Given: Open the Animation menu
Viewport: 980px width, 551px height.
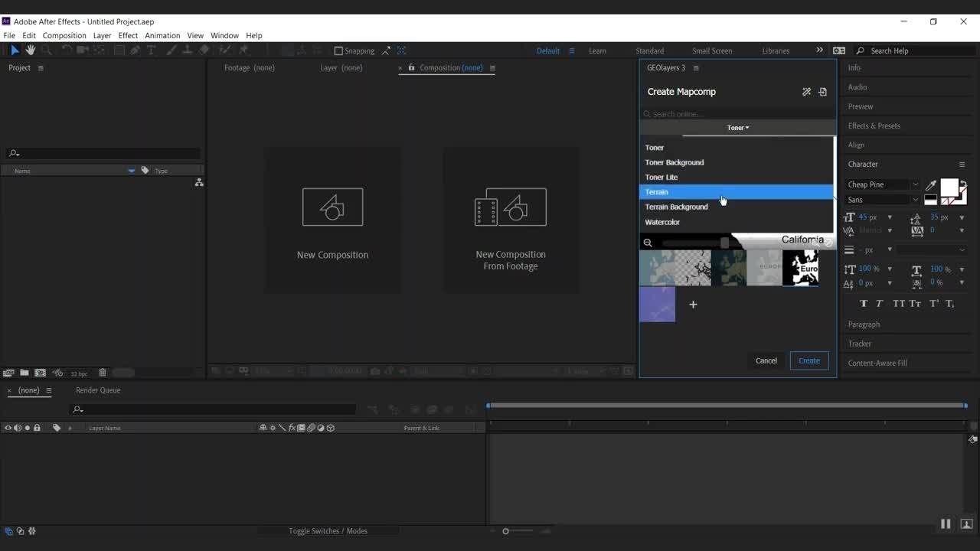Looking at the screenshot, I should pos(162,35).
